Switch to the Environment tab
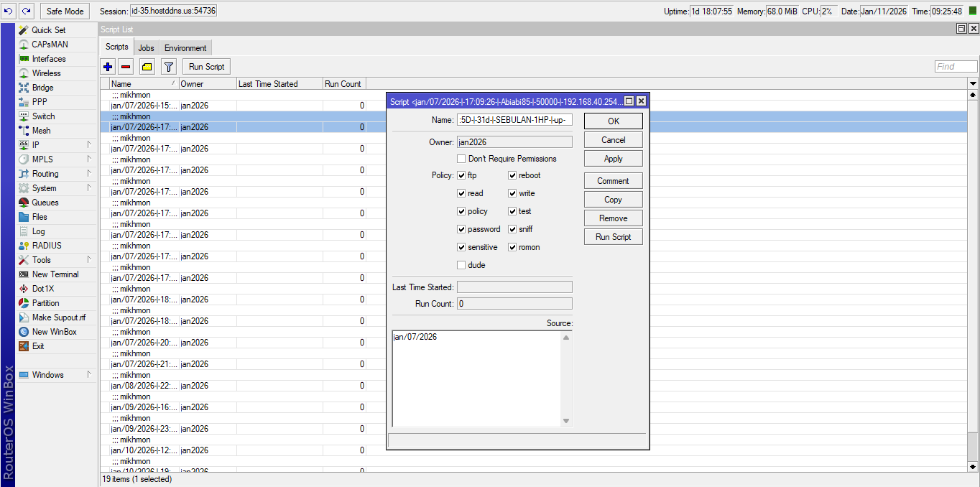Image resolution: width=980 pixels, height=487 pixels. (185, 48)
